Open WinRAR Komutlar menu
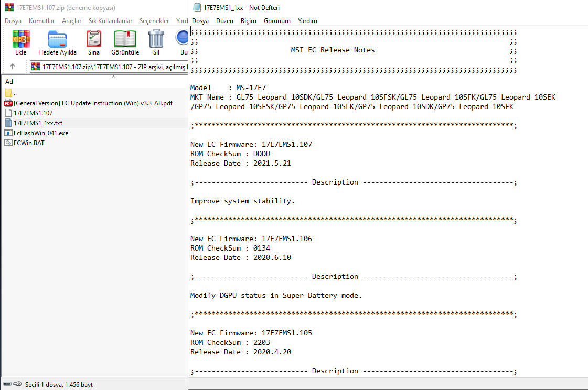This screenshot has height=390, width=588. [41, 21]
